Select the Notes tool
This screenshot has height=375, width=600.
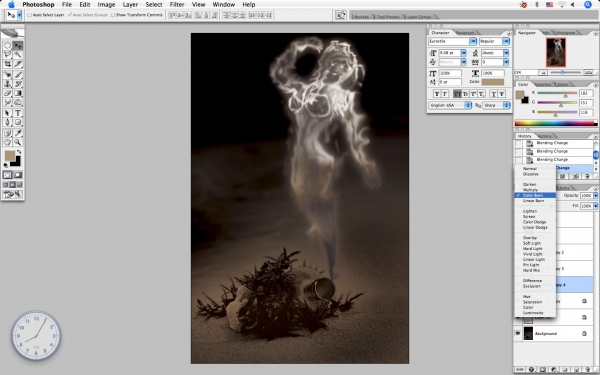pyautogui.click(x=7, y=133)
